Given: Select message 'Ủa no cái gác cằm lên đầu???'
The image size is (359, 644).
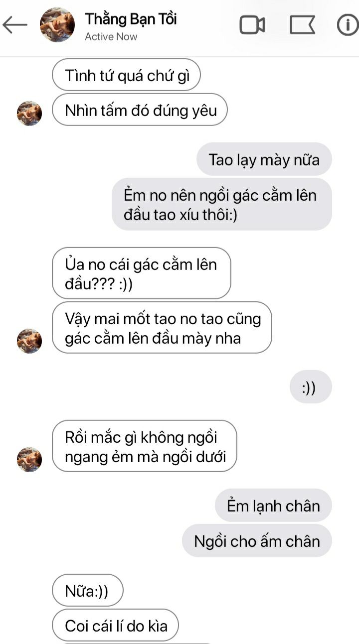Looking at the screenshot, I should (x=142, y=273).
